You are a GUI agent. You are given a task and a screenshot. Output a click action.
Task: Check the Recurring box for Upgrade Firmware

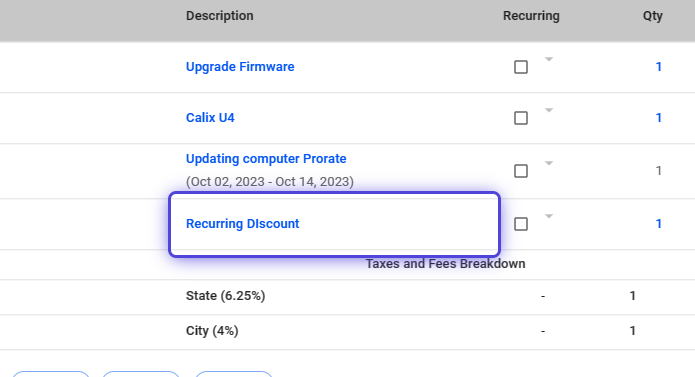(521, 67)
